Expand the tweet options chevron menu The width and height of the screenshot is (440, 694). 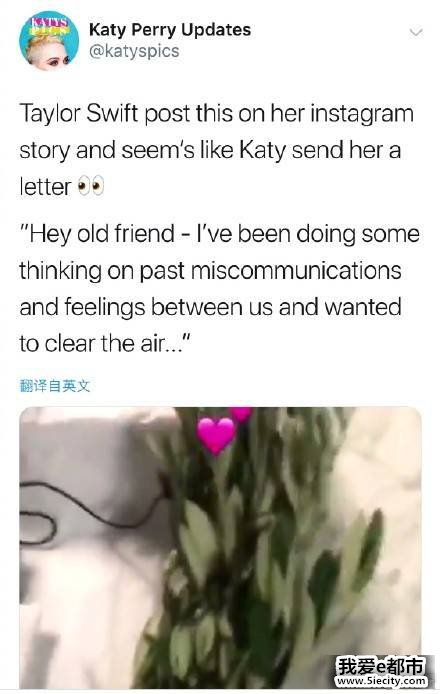coord(416,32)
